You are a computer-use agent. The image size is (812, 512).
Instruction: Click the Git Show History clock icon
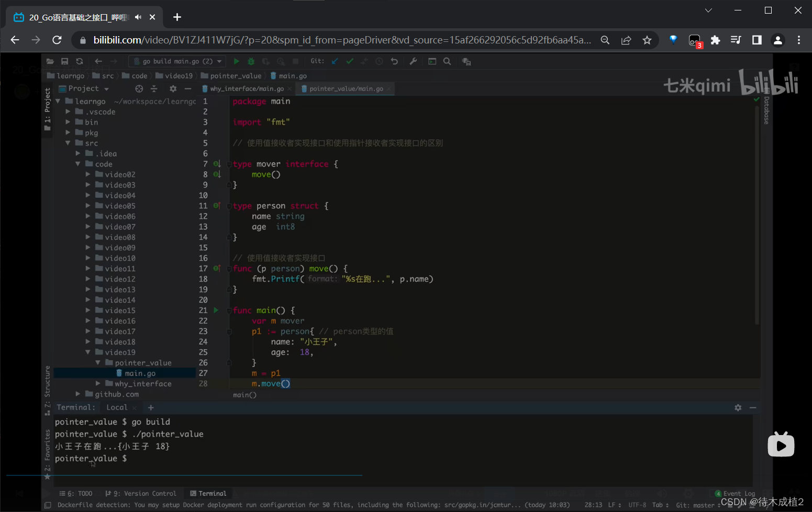pyautogui.click(x=379, y=61)
